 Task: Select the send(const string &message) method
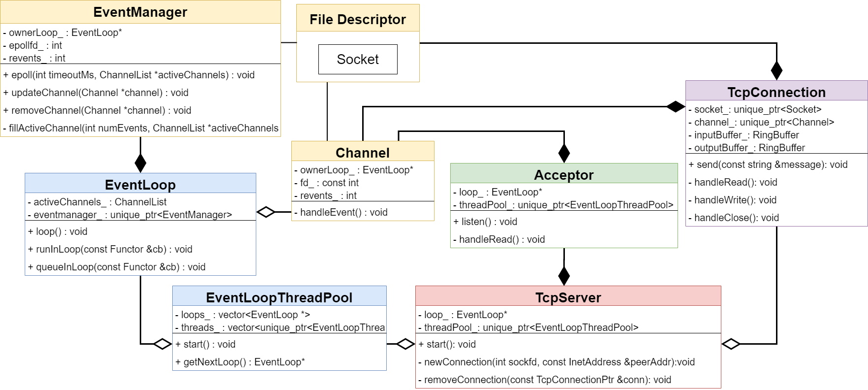coord(768,165)
